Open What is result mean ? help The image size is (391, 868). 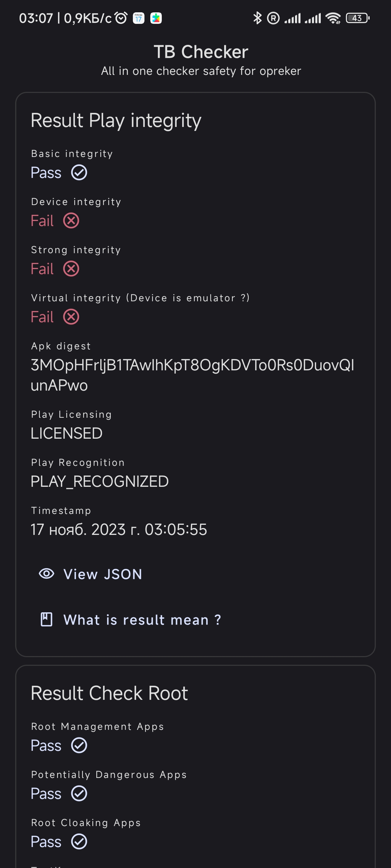(x=130, y=620)
